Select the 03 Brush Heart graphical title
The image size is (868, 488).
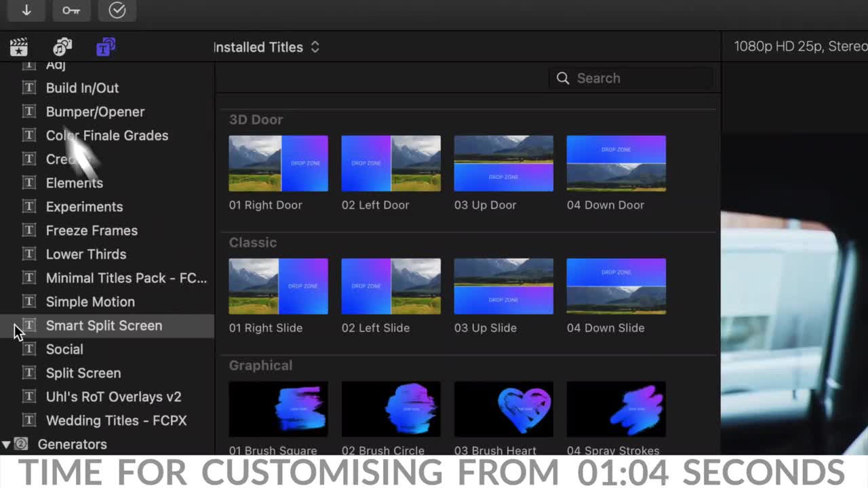coord(503,409)
